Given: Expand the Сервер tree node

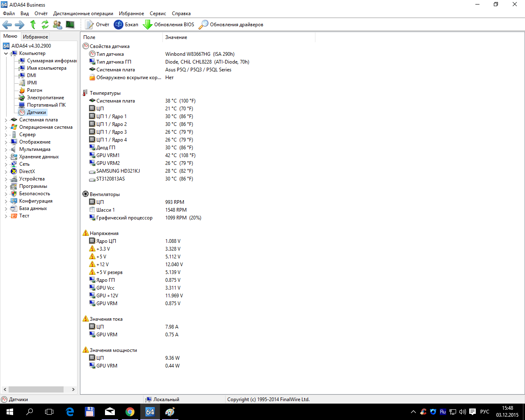Looking at the screenshot, I should 6,135.
